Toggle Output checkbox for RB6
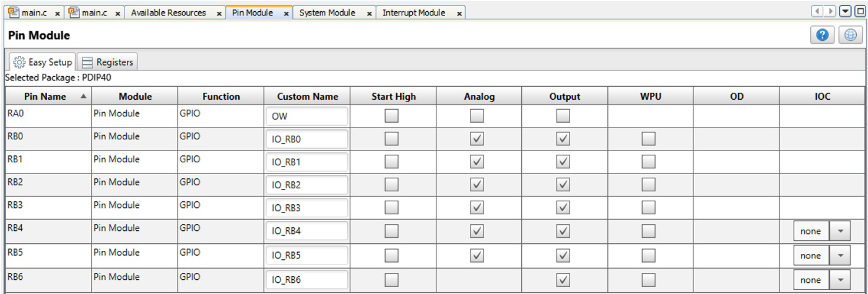The height and width of the screenshot is (294, 868). point(563,280)
